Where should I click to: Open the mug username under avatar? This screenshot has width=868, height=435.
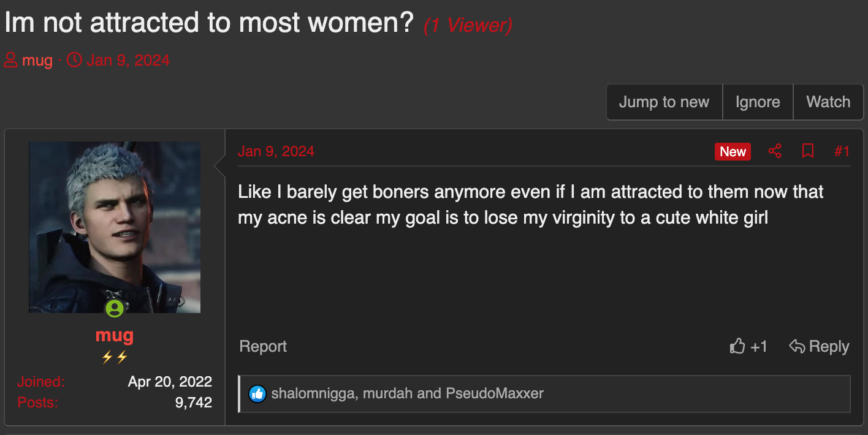tap(115, 335)
